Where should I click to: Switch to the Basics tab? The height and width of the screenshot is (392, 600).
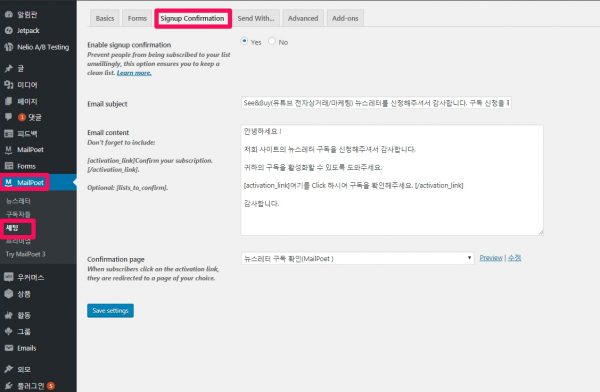click(104, 18)
